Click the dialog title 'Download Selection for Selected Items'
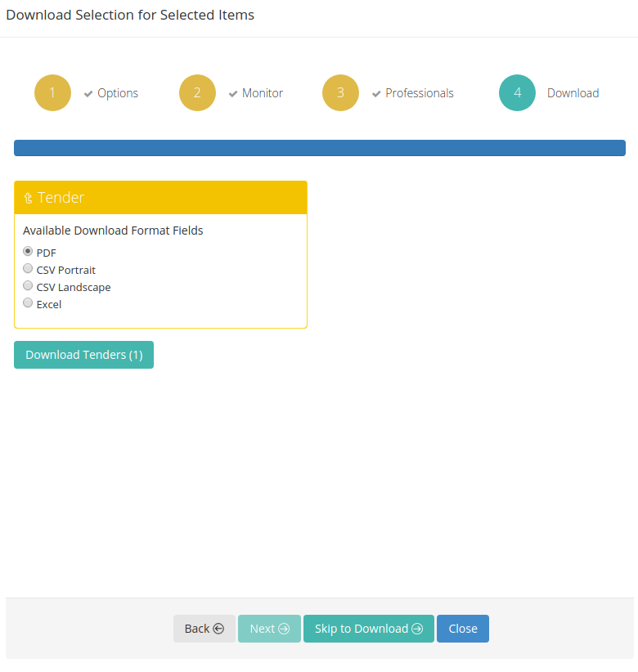 tap(130, 15)
